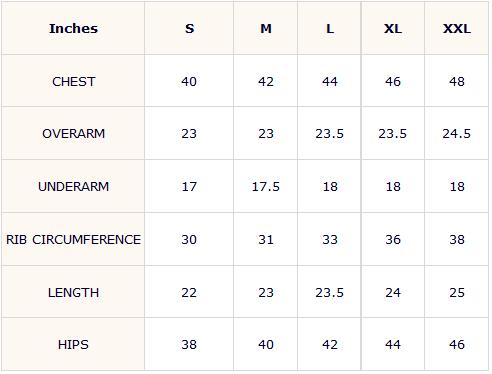Image resolution: width=492 pixels, height=374 pixels.
Task: Click the UNDERARM row label
Action: click(73, 187)
